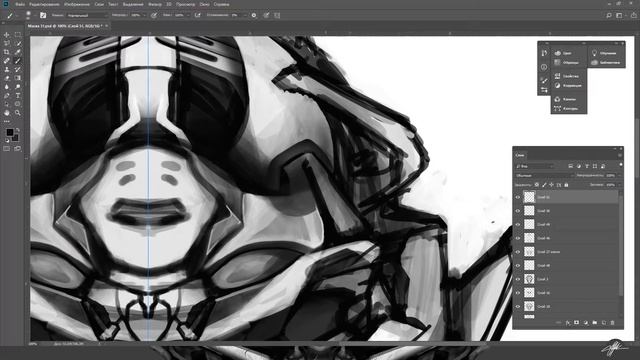Open layer fill slider dropdown
Viewport: 640px width, 360px height.
click(620, 185)
